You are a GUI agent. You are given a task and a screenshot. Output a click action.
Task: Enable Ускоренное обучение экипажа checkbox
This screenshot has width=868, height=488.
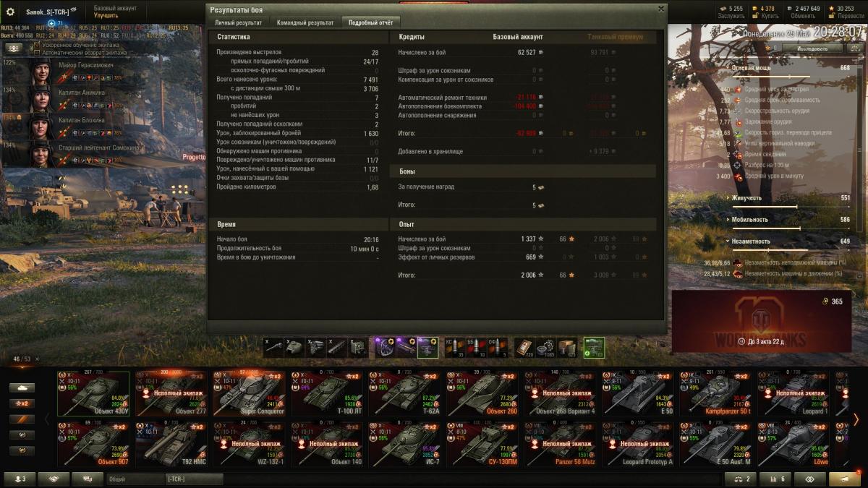pos(37,45)
